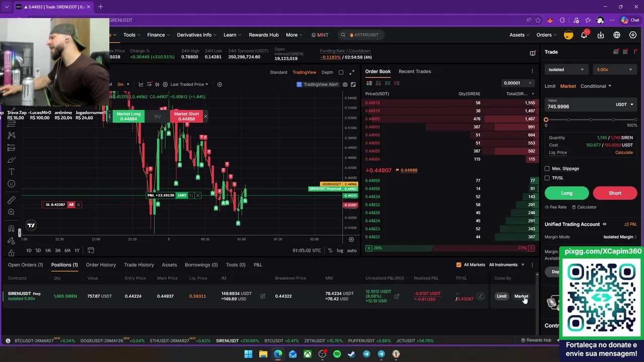Viewport: 644px width, 362px height.
Task: Close position by Limit button
Action: tap(502, 296)
